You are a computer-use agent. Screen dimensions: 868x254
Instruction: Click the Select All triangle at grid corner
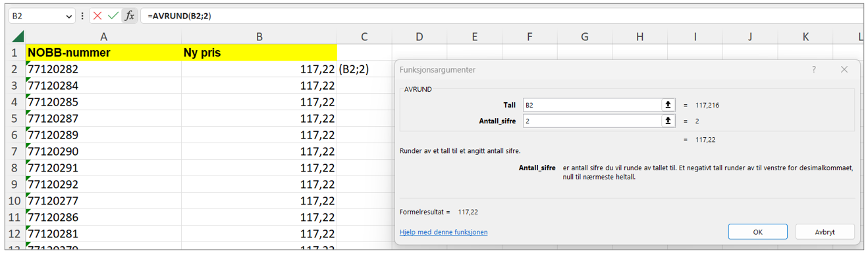point(18,36)
